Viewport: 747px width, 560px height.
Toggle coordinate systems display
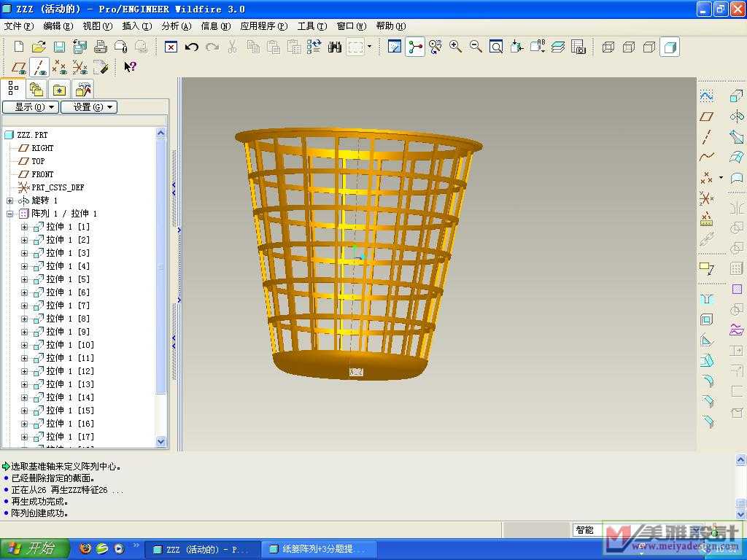tap(80, 67)
